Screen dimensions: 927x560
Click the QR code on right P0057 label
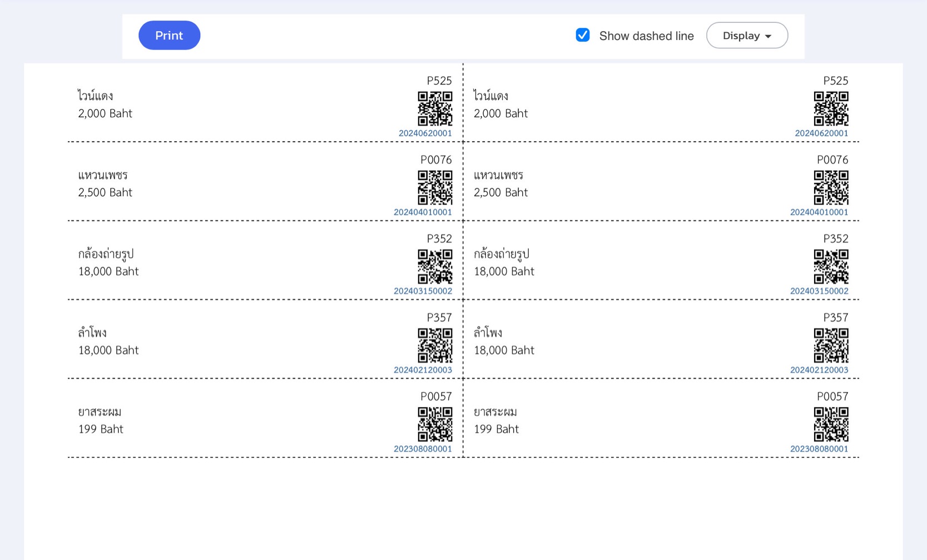coord(831,424)
